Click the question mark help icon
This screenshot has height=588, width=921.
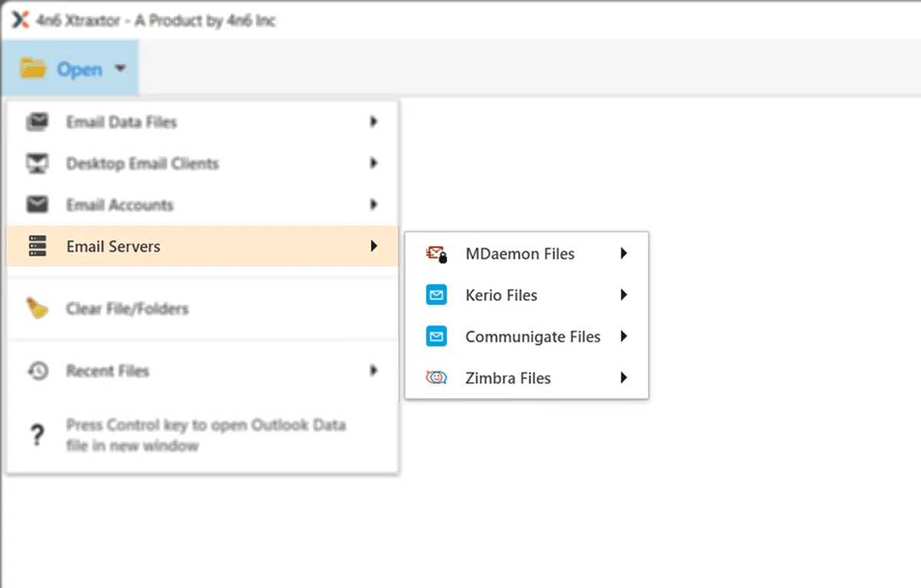click(x=36, y=436)
